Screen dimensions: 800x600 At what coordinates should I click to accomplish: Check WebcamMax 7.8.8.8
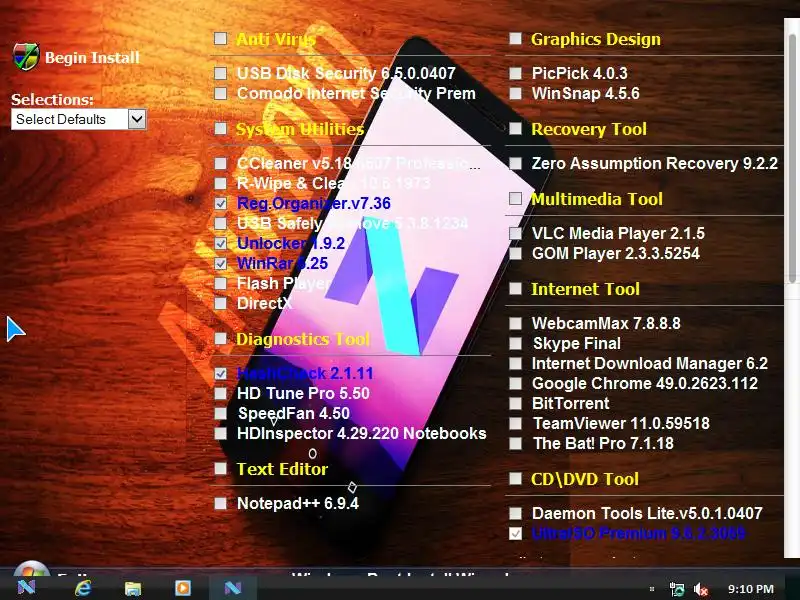point(516,323)
